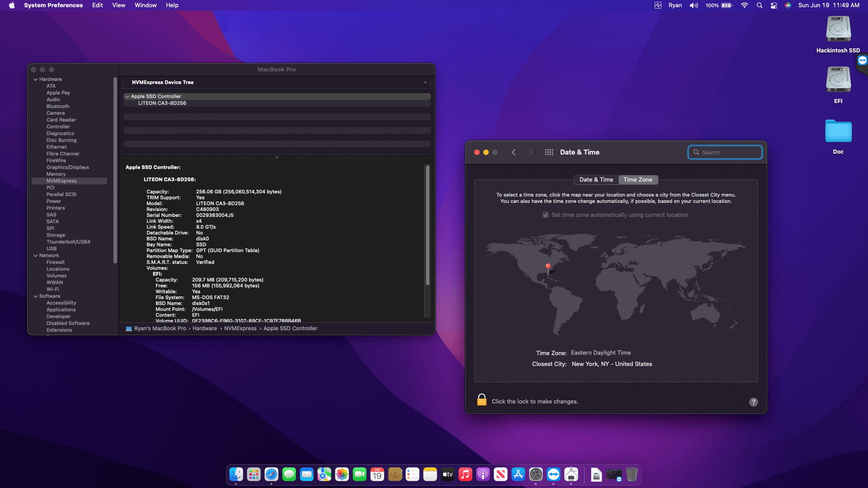
Task: Open Podcasts app in dock
Action: pos(483,474)
